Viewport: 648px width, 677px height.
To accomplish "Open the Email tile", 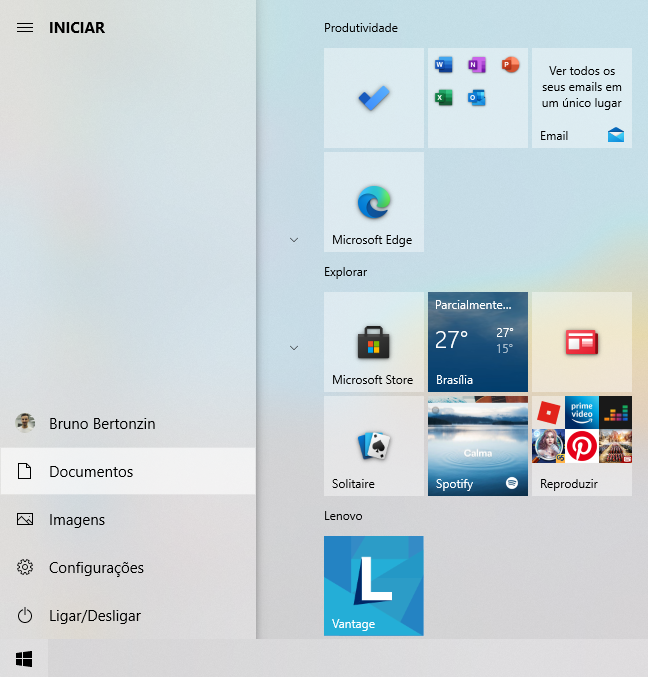I will (582, 98).
